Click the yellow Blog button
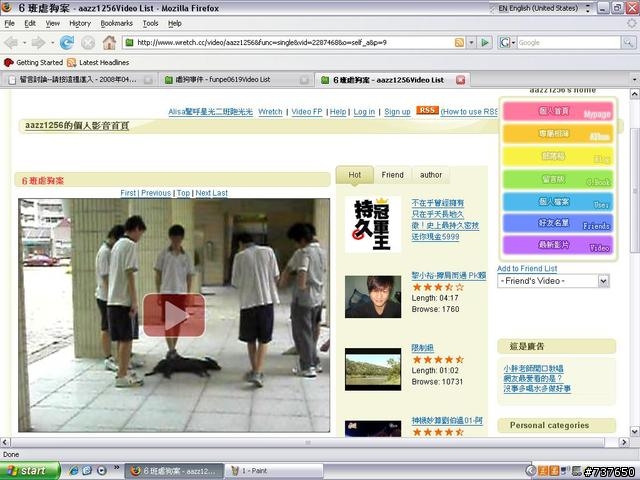Viewport: 640px width, 480px height. tap(558, 157)
